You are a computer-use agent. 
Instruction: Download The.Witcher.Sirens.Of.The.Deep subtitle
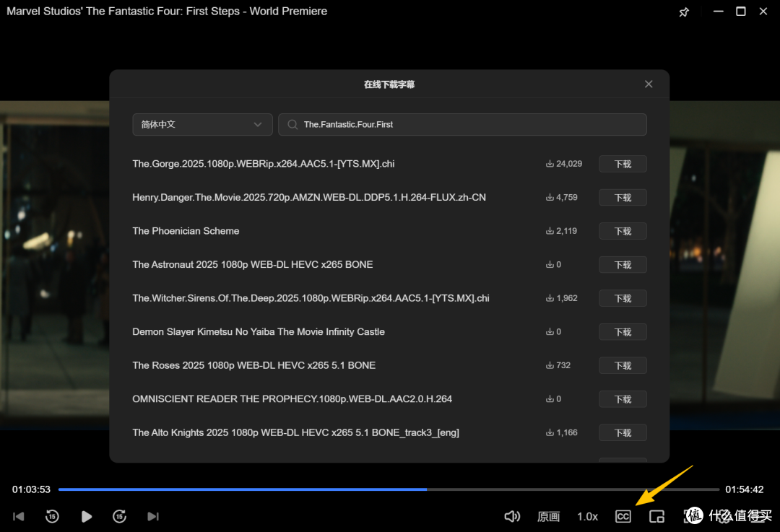623,298
